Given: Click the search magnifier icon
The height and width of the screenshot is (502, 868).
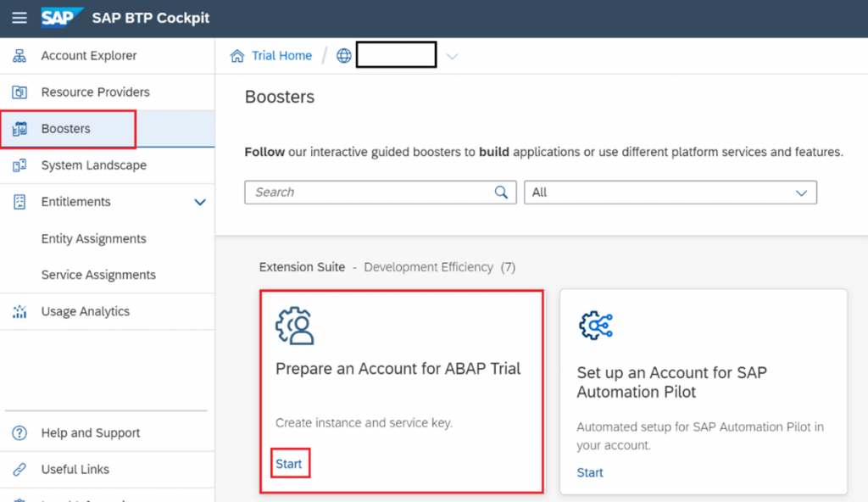Looking at the screenshot, I should (501, 192).
